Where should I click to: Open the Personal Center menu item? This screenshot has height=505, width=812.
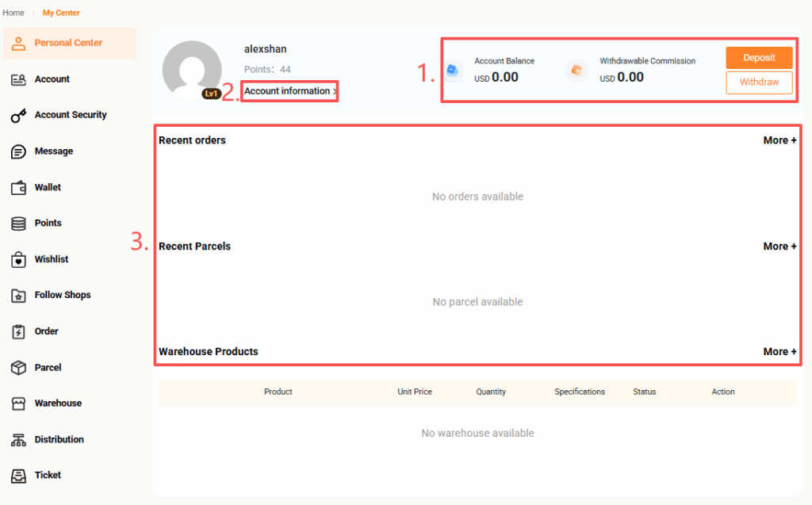click(x=68, y=43)
